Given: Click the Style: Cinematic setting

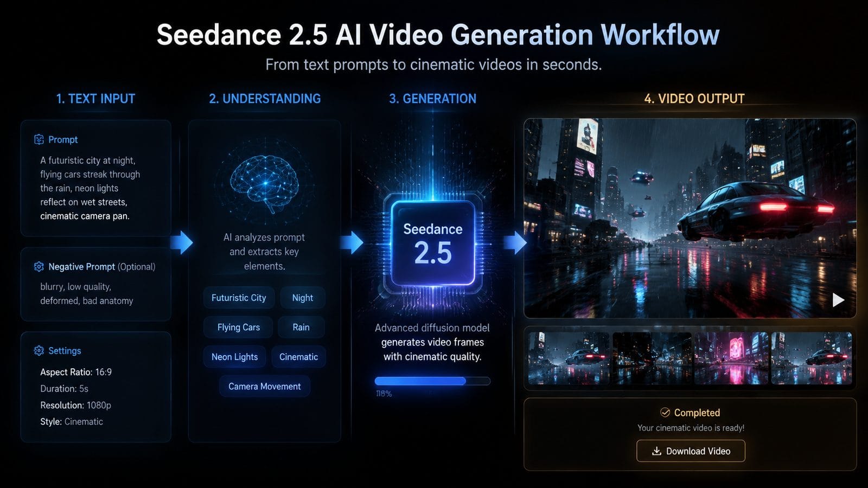Looking at the screenshot, I should [72, 422].
